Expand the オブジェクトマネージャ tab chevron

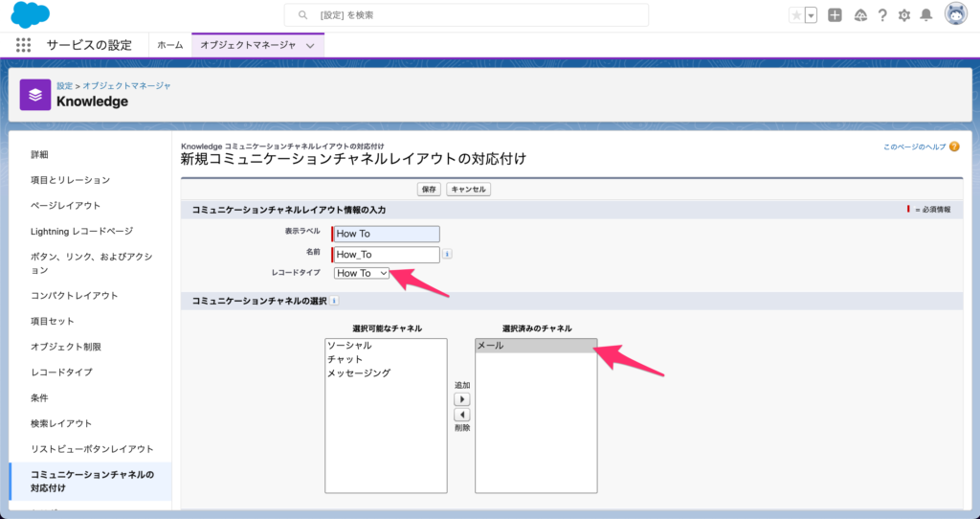point(310,46)
